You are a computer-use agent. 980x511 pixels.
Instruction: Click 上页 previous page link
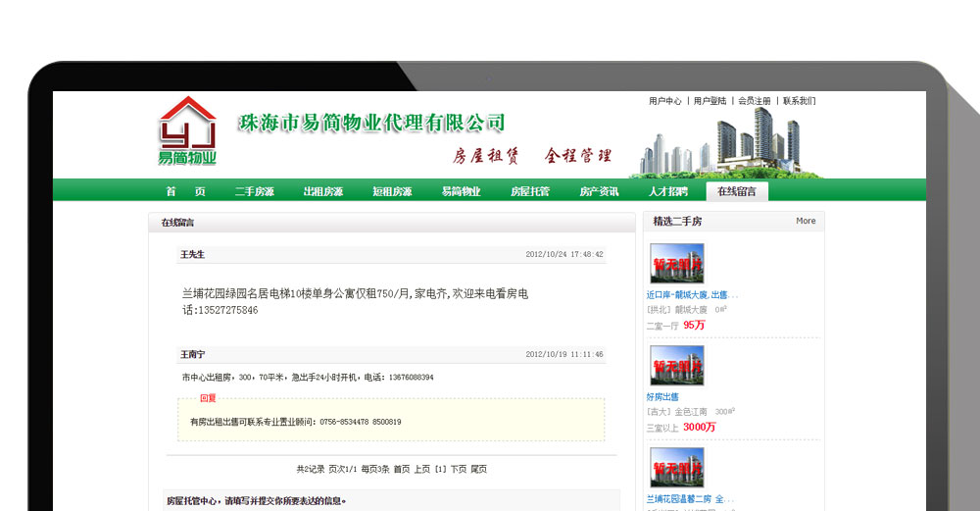point(422,469)
